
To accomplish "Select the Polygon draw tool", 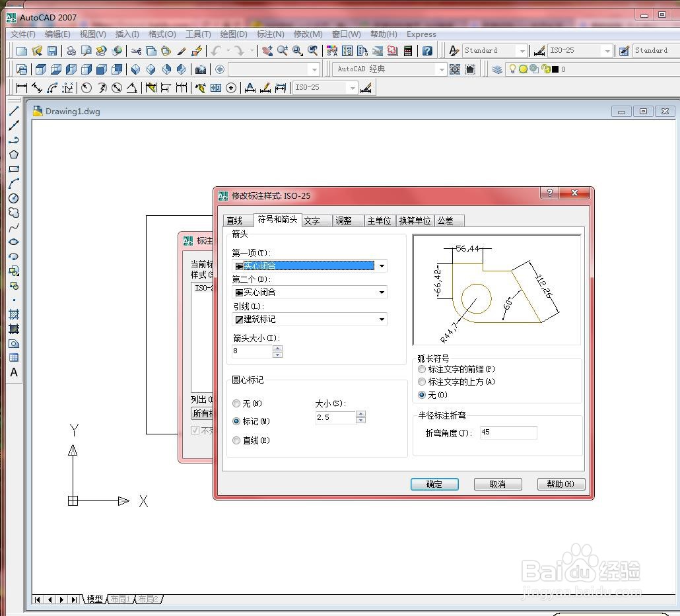I will pyautogui.click(x=14, y=154).
